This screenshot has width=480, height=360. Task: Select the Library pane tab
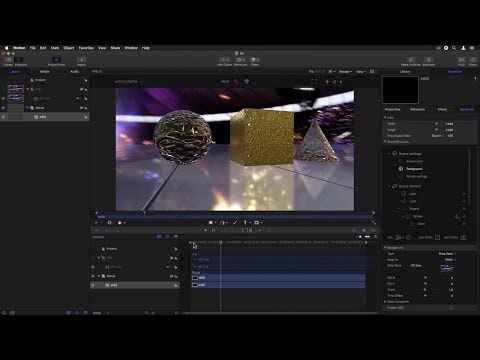(405, 72)
